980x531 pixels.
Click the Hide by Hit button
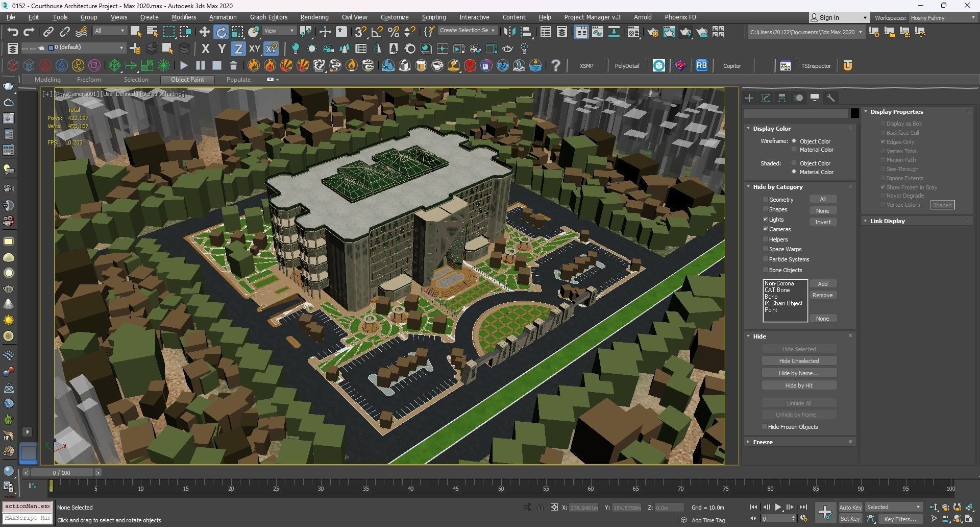pos(799,385)
